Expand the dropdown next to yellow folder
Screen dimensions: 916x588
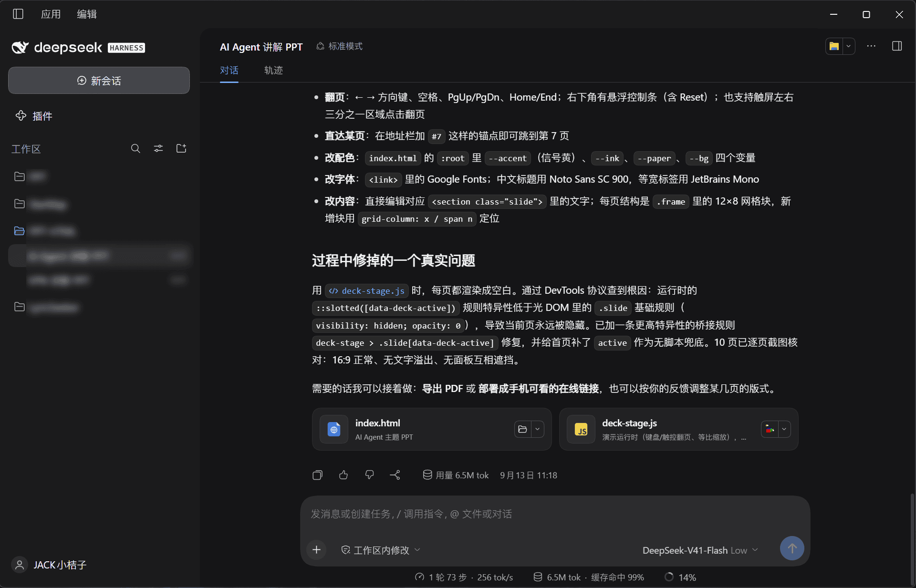(x=848, y=46)
